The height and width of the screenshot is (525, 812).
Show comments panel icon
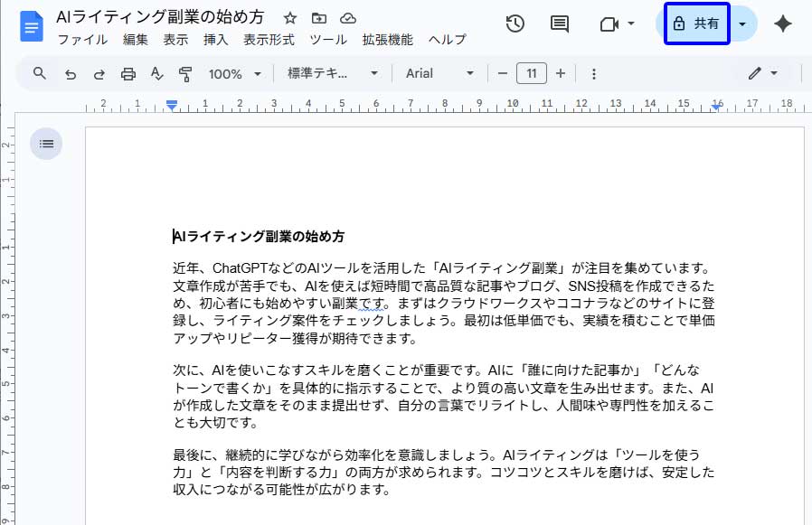560,23
